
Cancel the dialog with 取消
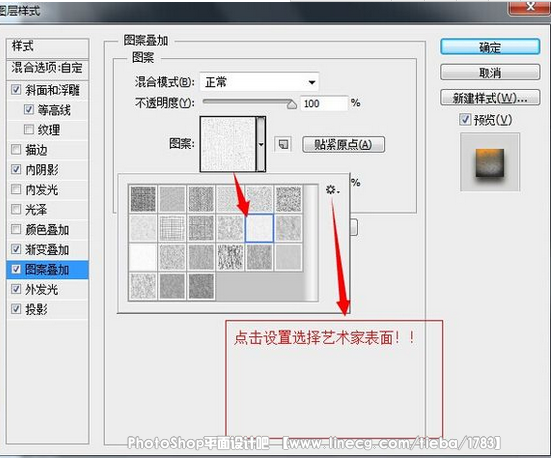(490, 72)
